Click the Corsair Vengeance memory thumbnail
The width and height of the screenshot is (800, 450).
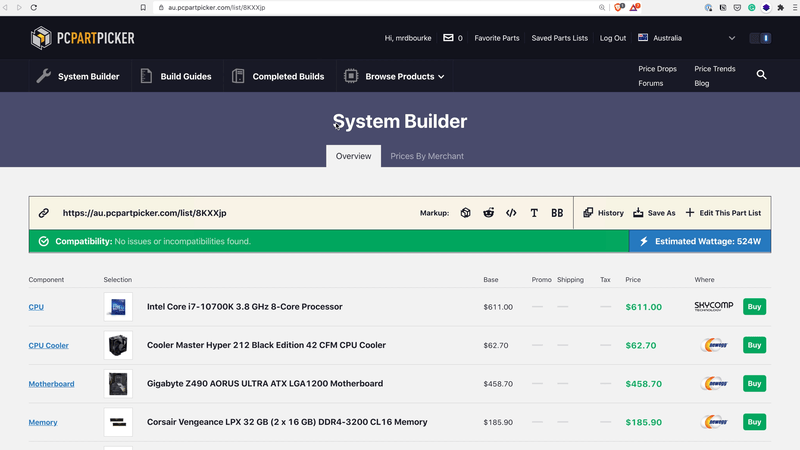point(118,422)
